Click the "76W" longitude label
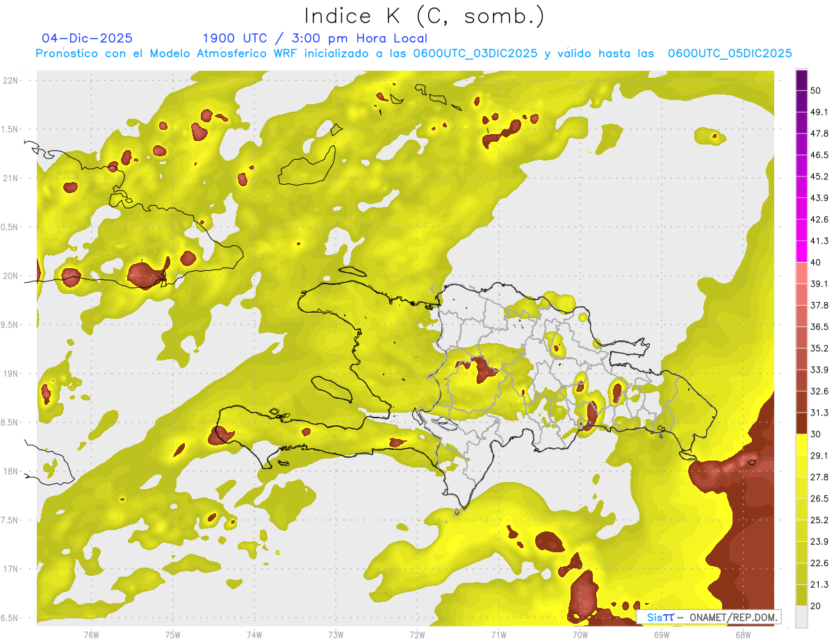Viewport: 834px width, 644px height. pyautogui.click(x=91, y=634)
